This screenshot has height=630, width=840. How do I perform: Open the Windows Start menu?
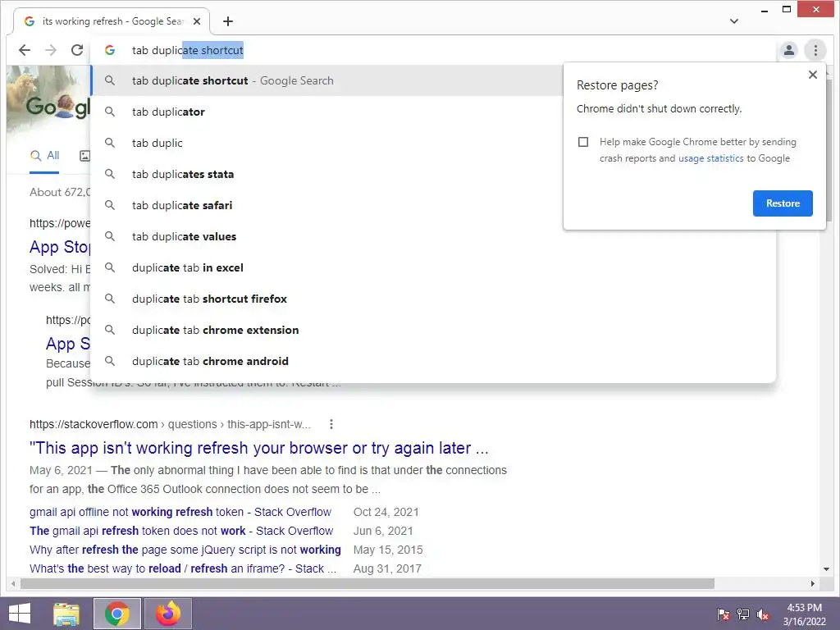click(20, 614)
